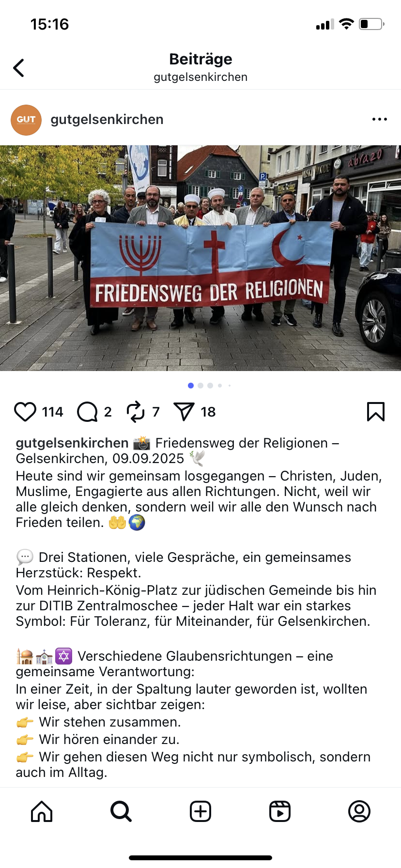Tap the gutgelsenkirchen name in the caption

72,443
